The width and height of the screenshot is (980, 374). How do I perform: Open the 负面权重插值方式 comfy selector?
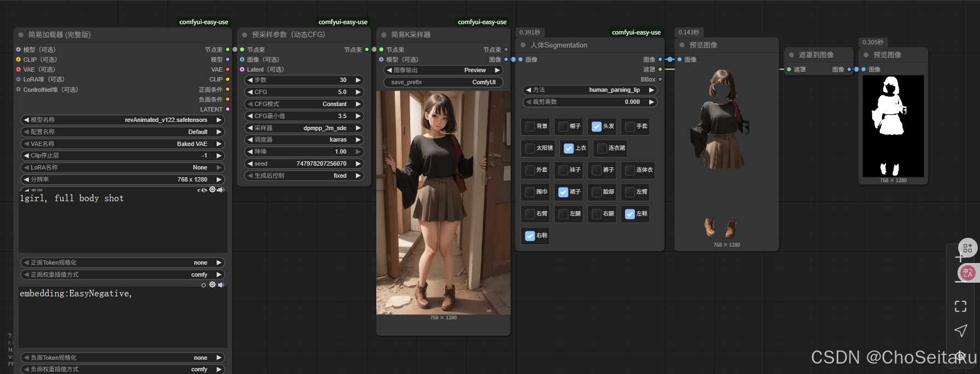point(123,369)
